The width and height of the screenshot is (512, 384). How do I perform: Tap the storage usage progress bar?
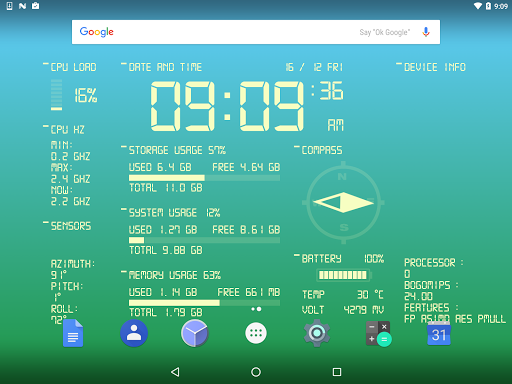204,178
